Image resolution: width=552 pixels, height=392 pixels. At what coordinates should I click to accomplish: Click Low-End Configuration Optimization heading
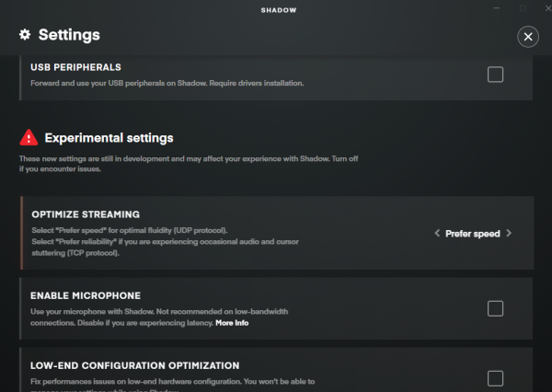[134, 365]
